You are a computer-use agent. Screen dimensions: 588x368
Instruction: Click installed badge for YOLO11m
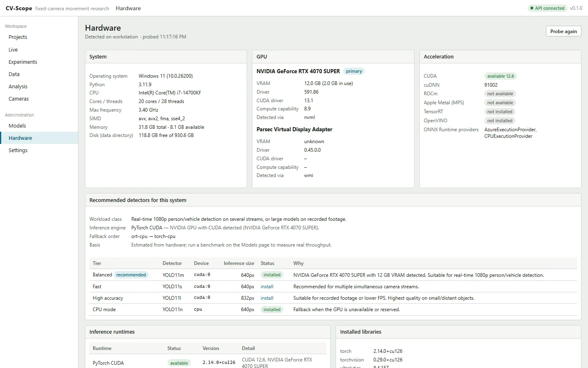272,275
